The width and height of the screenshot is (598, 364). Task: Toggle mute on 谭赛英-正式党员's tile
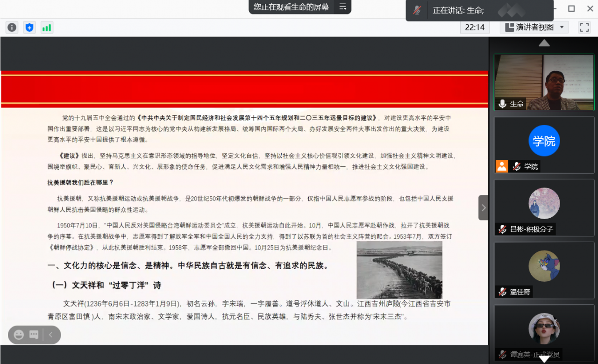pyautogui.click(x=503, y=354)
